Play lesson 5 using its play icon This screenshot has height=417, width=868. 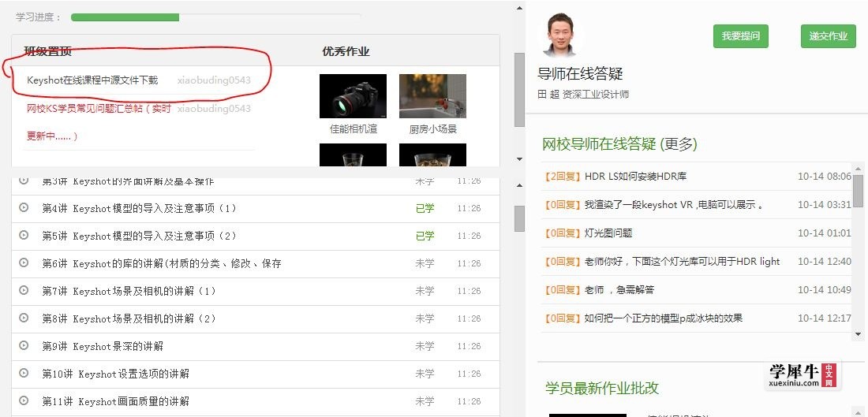(24, 235)
